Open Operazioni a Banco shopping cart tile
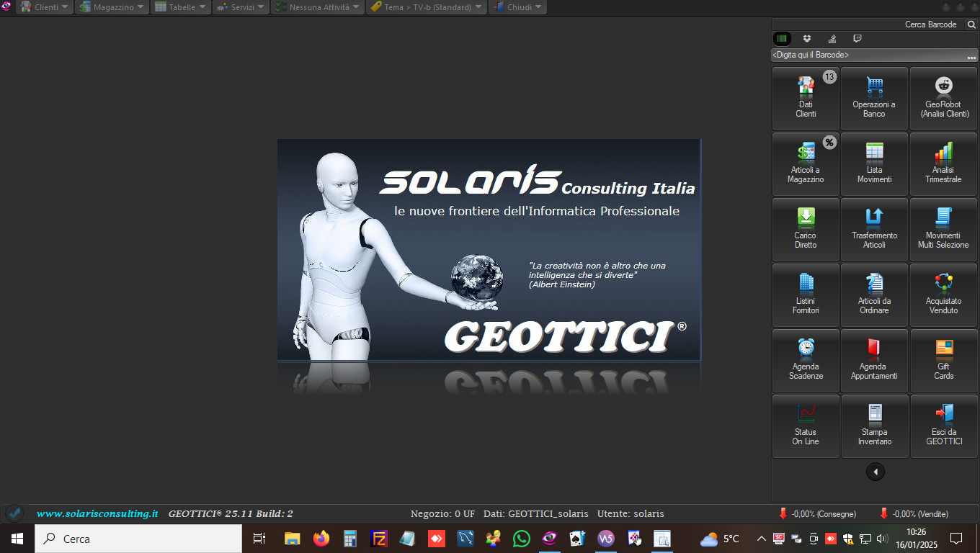This screenshot has width=980, height=553. pos(874,99)
